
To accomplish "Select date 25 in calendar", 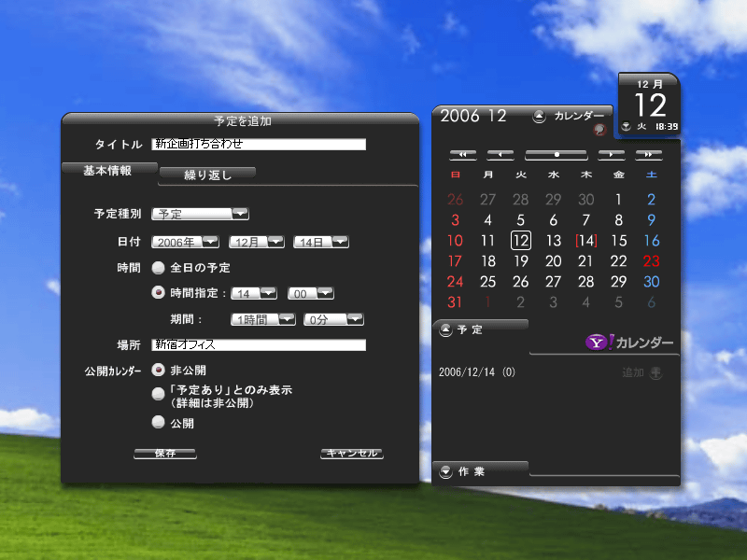I will click(487, 282).
